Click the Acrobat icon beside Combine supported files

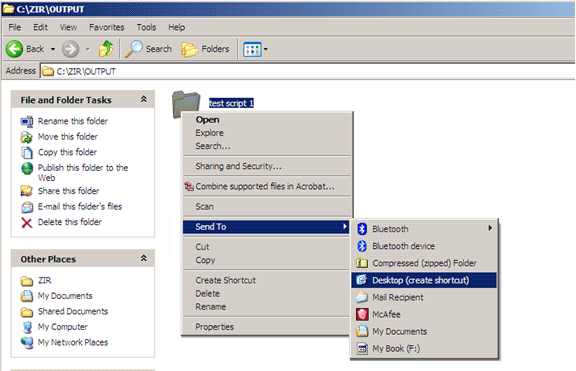(189, 187)
